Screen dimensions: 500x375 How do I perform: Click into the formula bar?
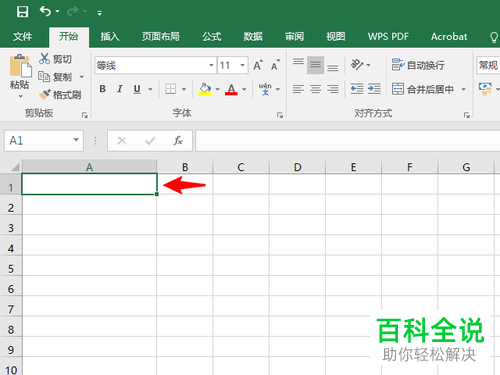click(x=348, y=141)
